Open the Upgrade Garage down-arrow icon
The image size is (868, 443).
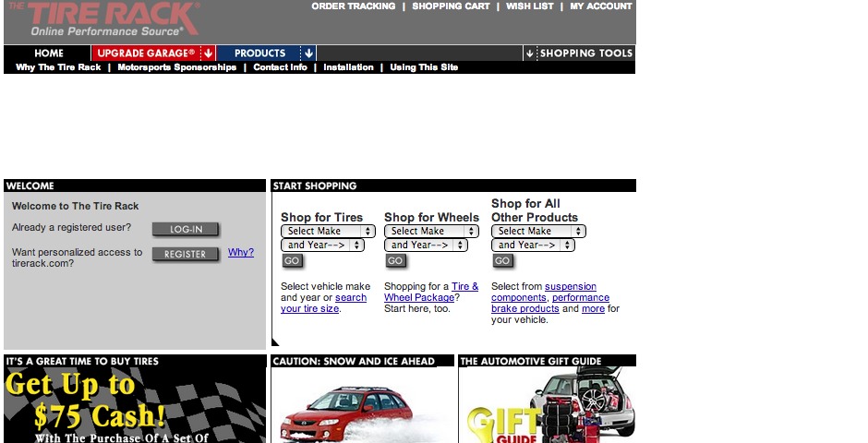(208, 54)
